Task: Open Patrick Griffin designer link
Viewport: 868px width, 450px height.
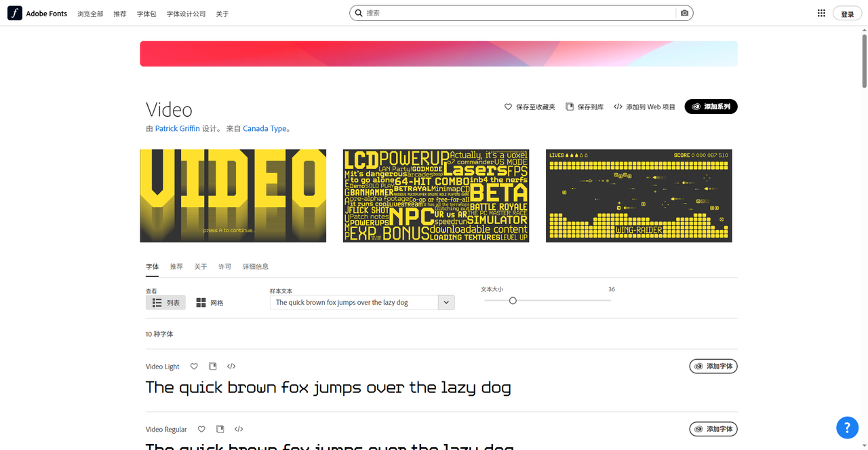Action: pos(177,128)
